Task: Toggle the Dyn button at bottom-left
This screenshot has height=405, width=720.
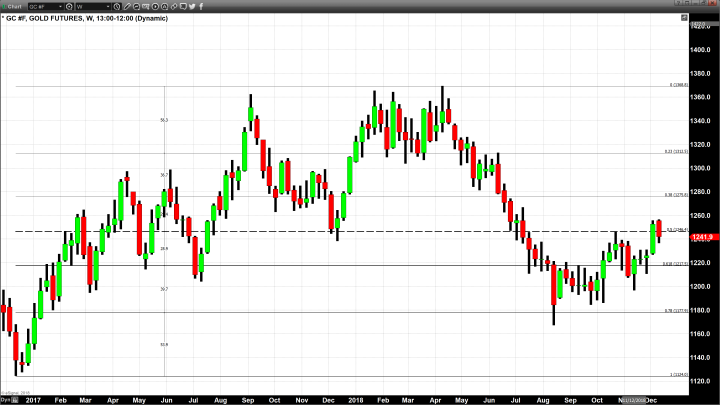Action: tap(5, 398)
